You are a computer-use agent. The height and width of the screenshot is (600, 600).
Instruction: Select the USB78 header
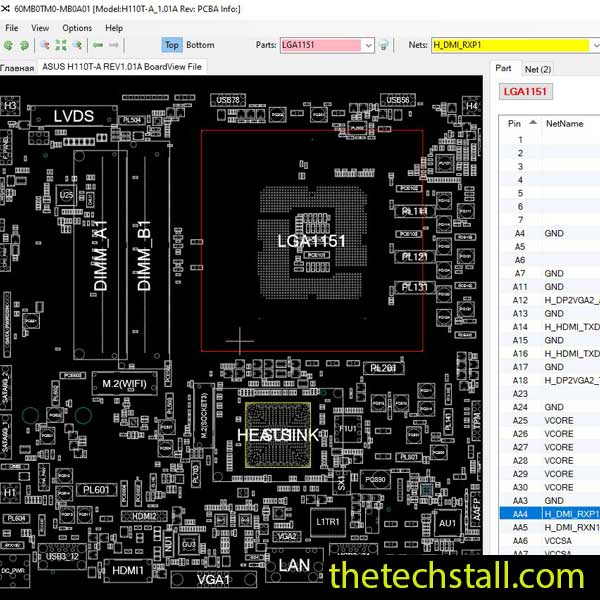[x=228, y=100]
